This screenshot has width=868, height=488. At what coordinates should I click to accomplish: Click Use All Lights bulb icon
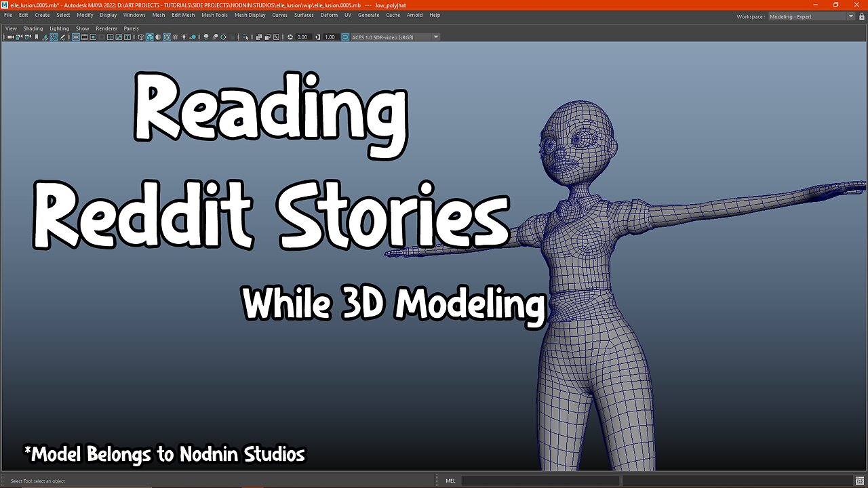tap(184, 37)
